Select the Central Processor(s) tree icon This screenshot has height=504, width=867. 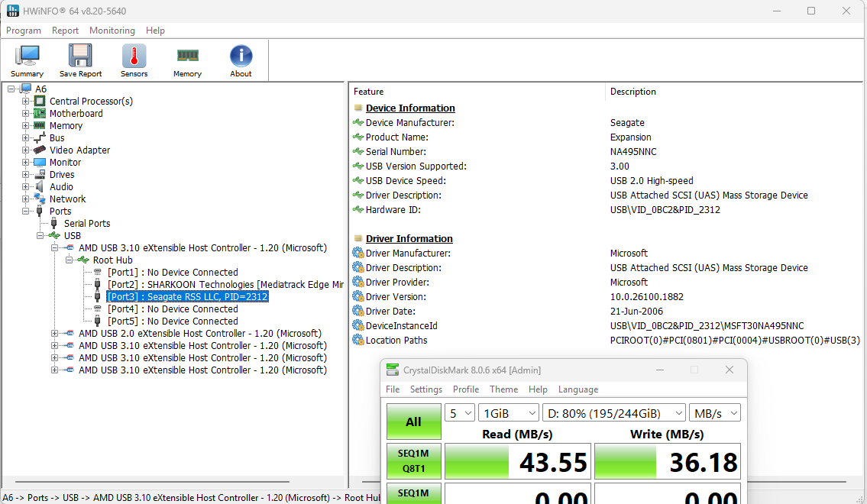click(x=40, y=101)
